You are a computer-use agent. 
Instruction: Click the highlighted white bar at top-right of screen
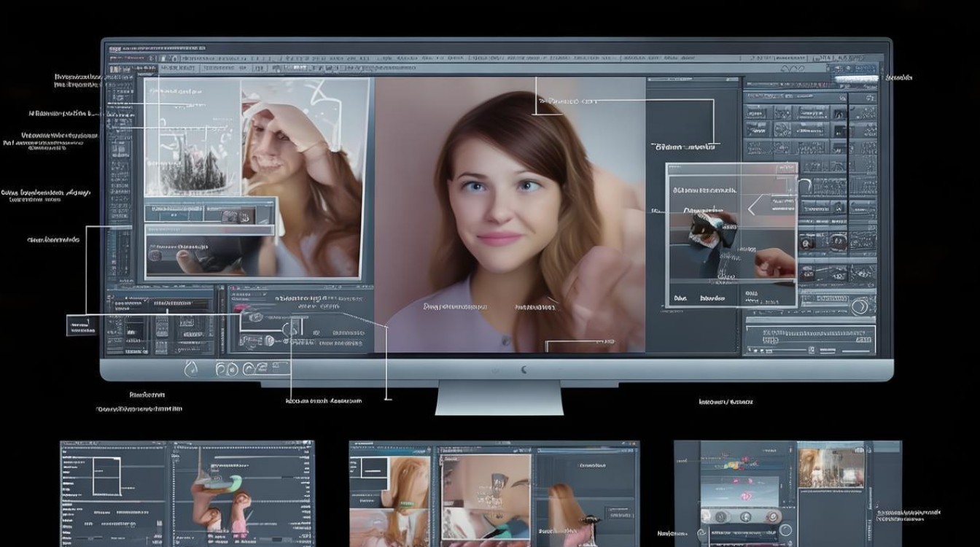click(856, 79)
